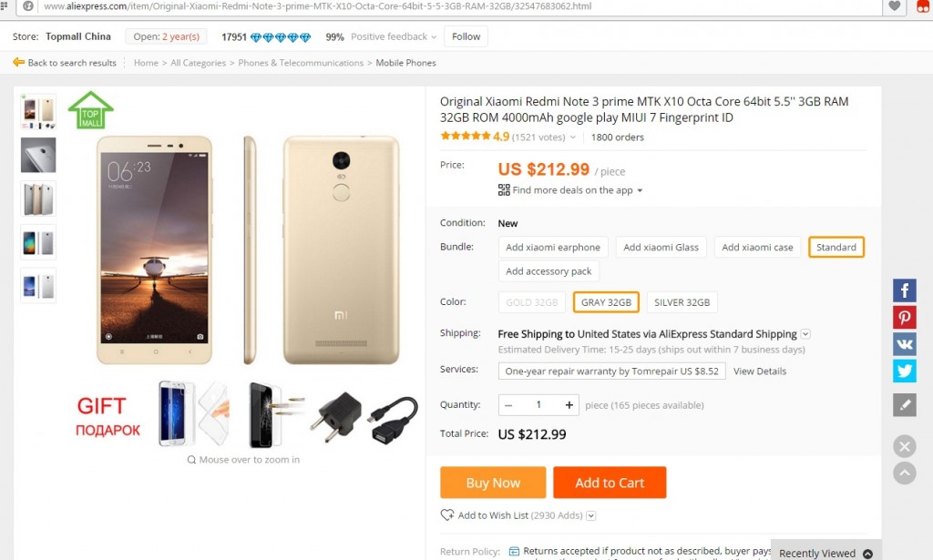933x560 pixels.
Task: Increase quantity with the plus button
Action: coord(569,404)
